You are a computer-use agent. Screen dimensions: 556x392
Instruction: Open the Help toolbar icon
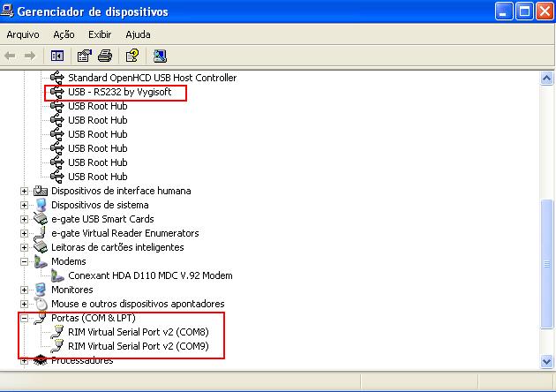[132, 56]
